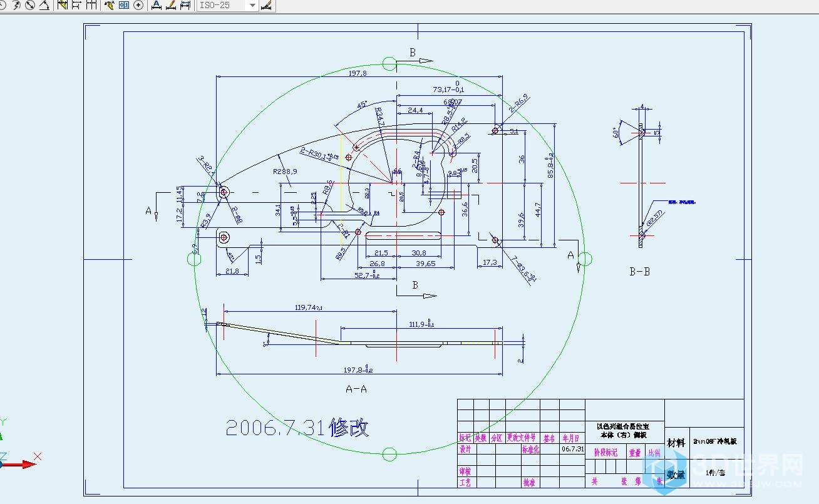Activate the Quick Dimension tool
The width and height of the screenshot is (819, 504).
click(x=63, y=5)
